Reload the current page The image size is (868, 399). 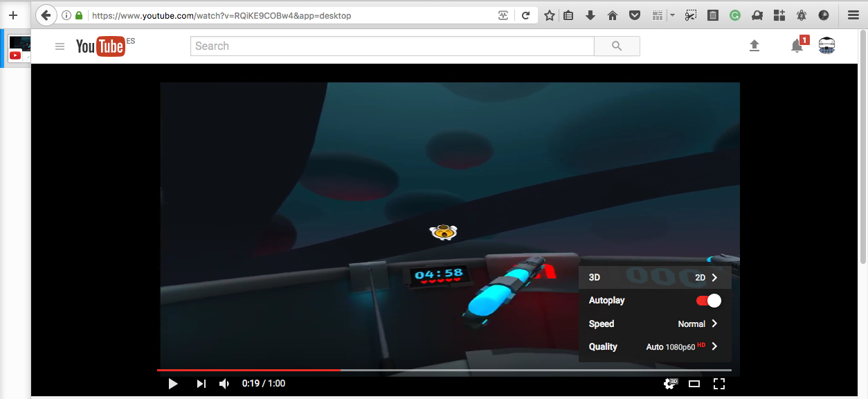point(526,15)
